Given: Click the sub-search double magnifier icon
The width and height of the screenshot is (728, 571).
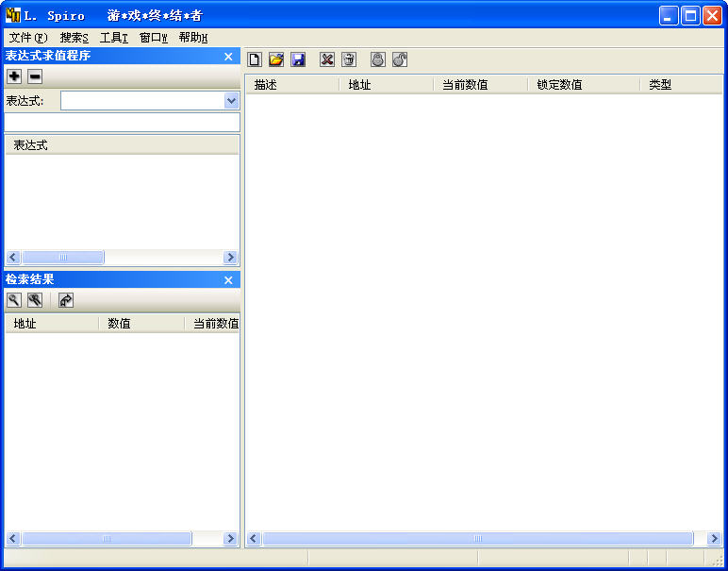Looking at the screenshot, I should click(35, 300).
